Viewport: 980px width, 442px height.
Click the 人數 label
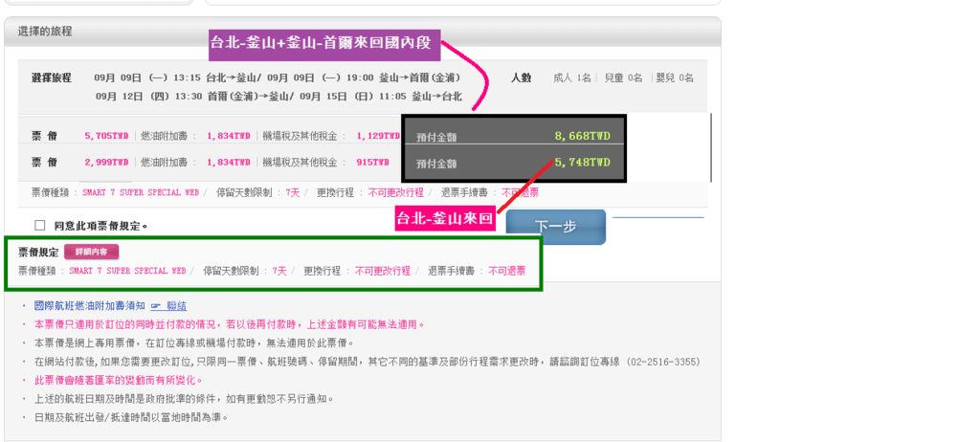521,78
